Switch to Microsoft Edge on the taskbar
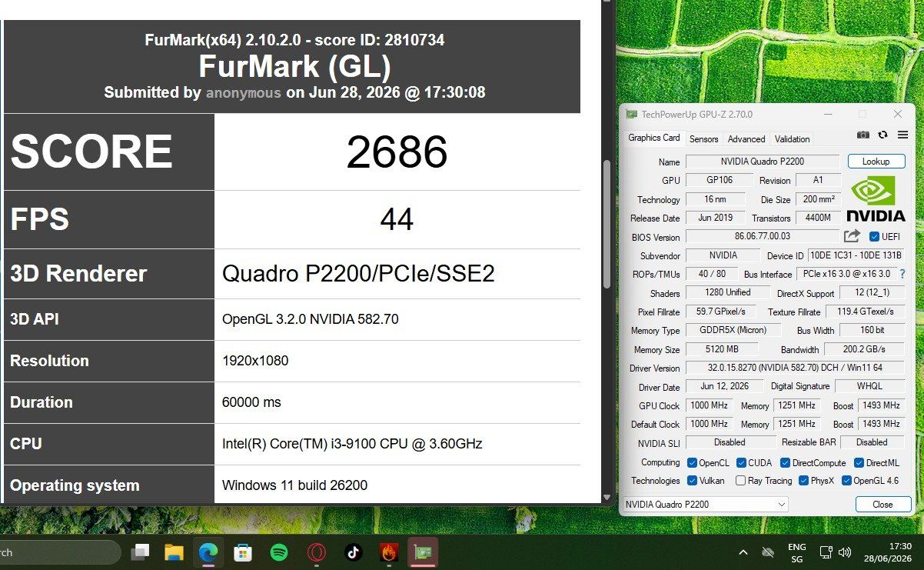Viewport: 924px width, 570px height. tap(208, 552)
